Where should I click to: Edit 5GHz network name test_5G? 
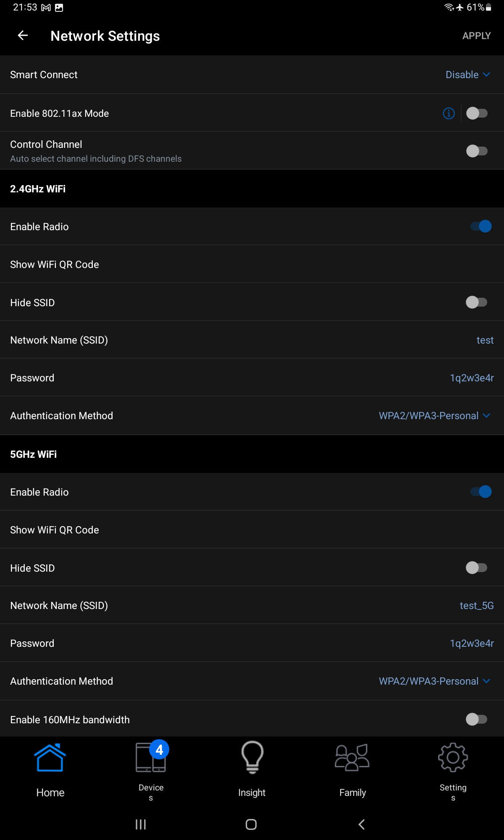(x=476, y=606)
